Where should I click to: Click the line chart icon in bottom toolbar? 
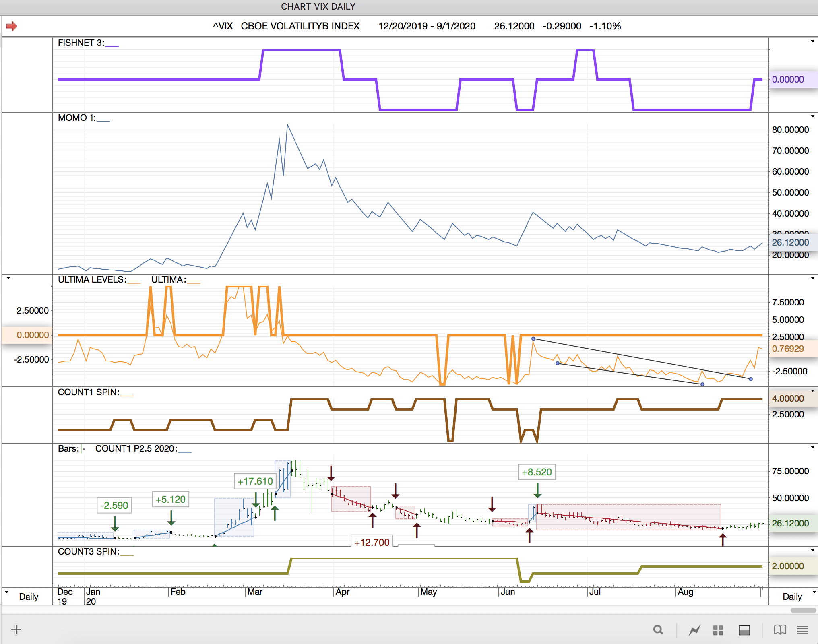694,630
